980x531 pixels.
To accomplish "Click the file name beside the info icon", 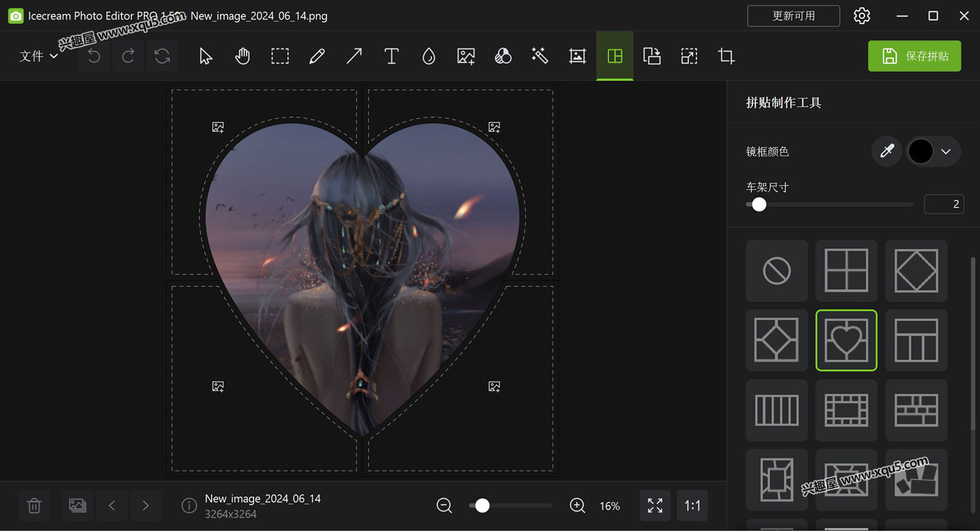I will [x=263, y=498].
